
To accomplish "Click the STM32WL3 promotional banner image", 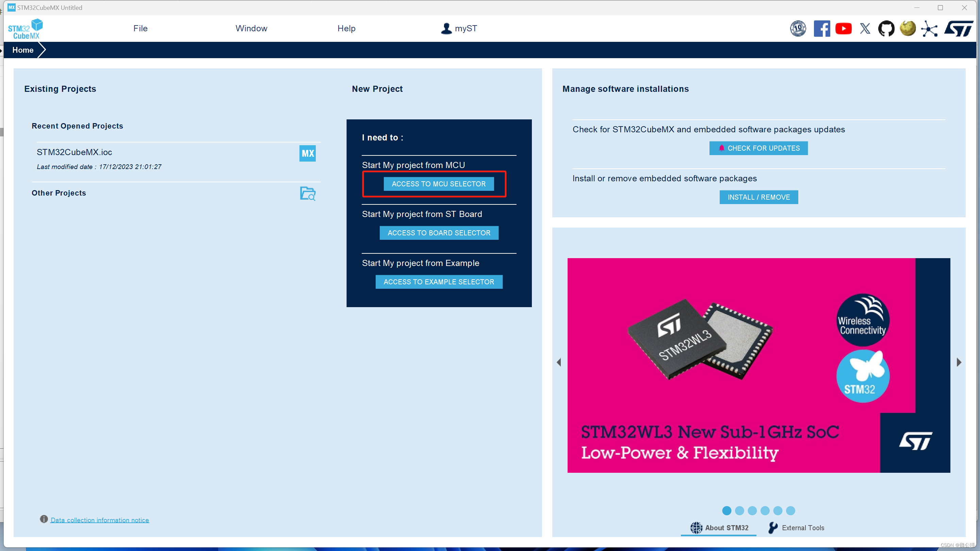I will click(758, 365).
